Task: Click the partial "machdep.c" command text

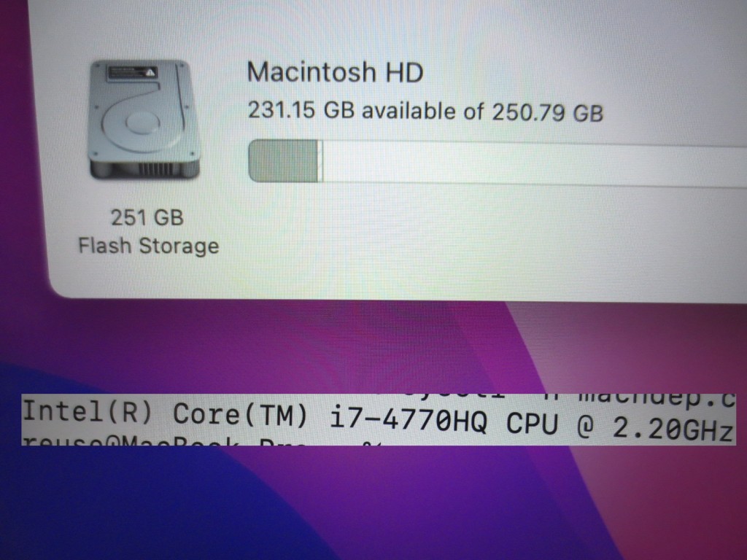Action: 657,399
